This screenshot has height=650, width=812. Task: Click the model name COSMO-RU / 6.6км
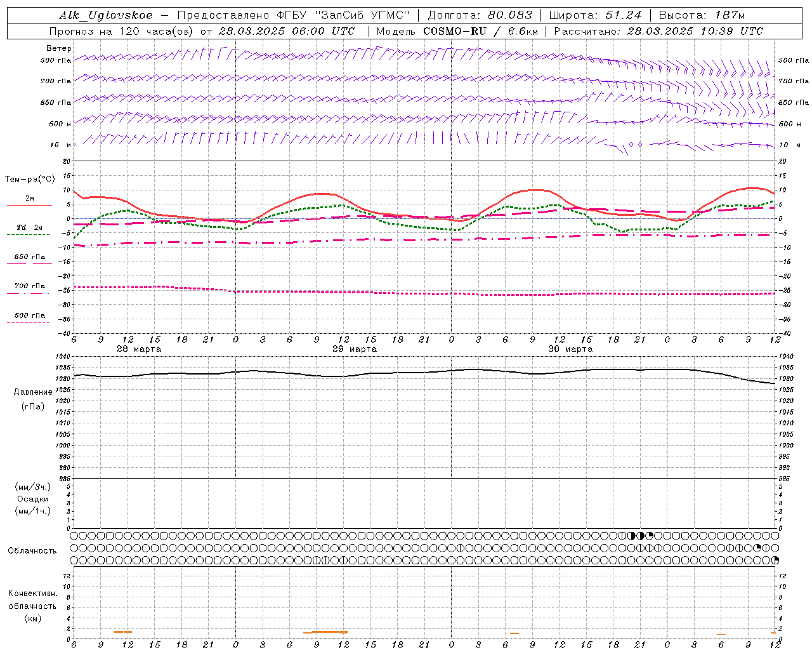(481, 31)
